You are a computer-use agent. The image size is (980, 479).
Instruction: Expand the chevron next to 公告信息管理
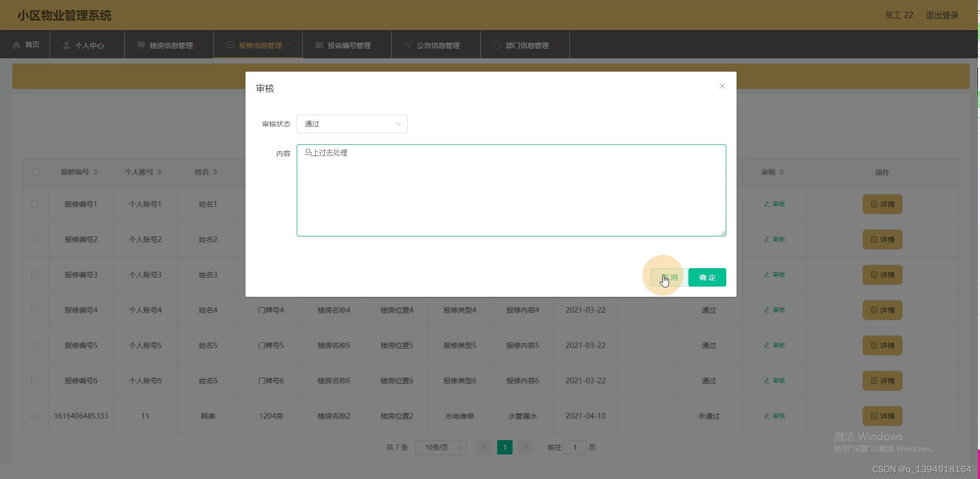click(467, 45)
